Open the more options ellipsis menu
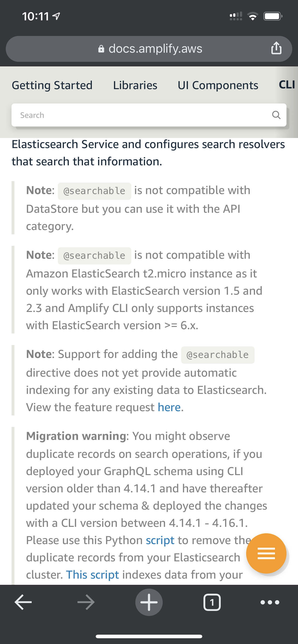The image size is (298, 644). point(270,602)
